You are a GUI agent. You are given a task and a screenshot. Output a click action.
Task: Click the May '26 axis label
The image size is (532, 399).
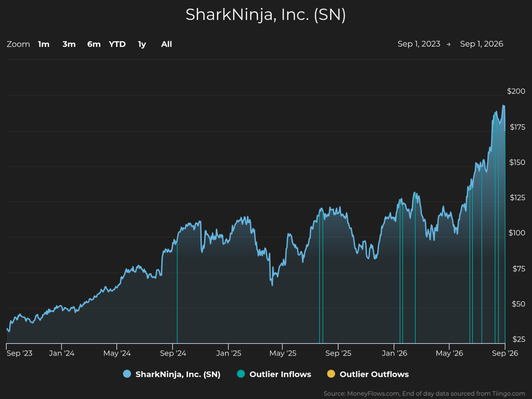point(449,353)
